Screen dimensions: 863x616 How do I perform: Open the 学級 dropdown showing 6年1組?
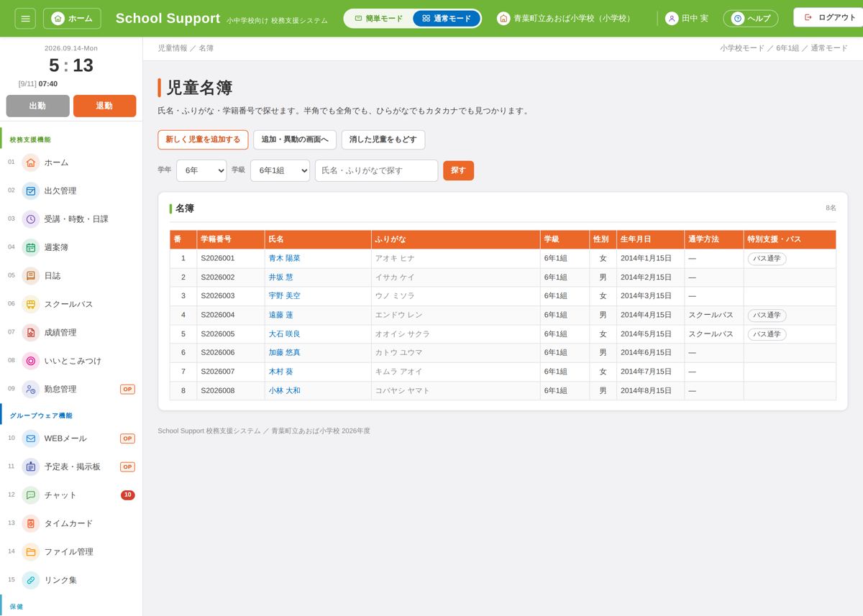point(280,170)
